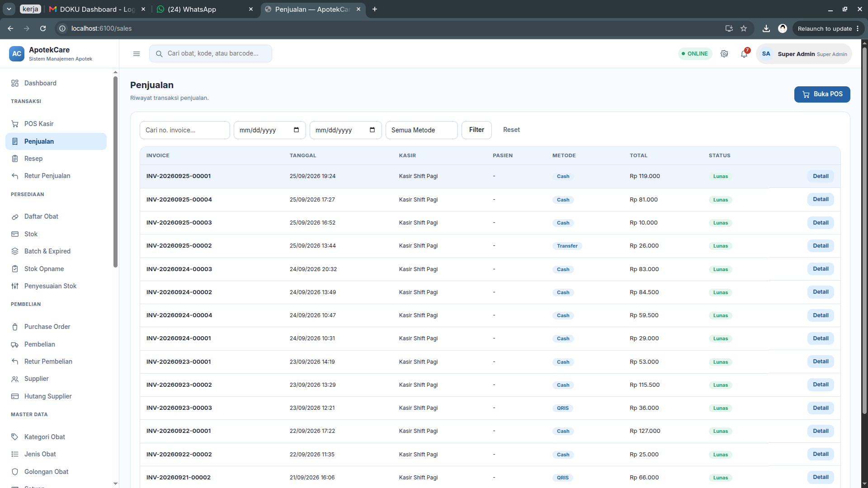This screenshot has height=488, width=868.
Task: Click the Buka POS button
Action: click(822, 94)
